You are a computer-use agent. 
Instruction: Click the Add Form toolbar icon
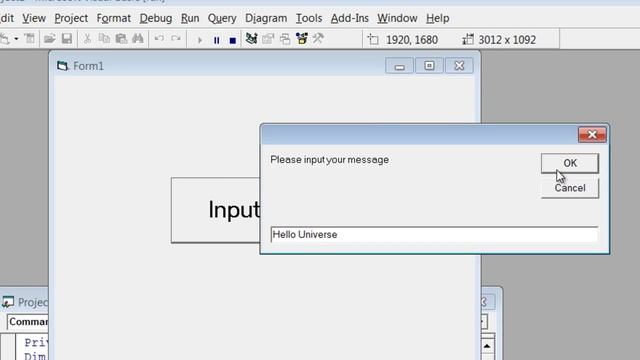4,39
